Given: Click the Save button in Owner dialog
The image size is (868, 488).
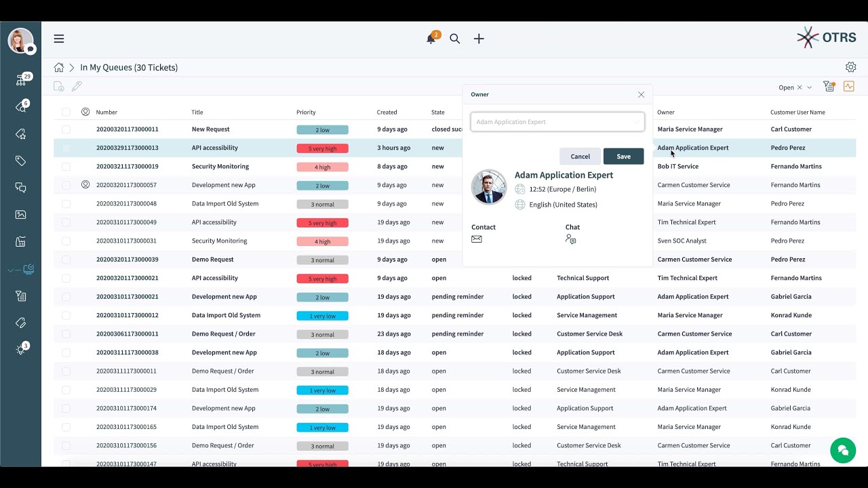Looking at the screenshot, I should [623, 157].
